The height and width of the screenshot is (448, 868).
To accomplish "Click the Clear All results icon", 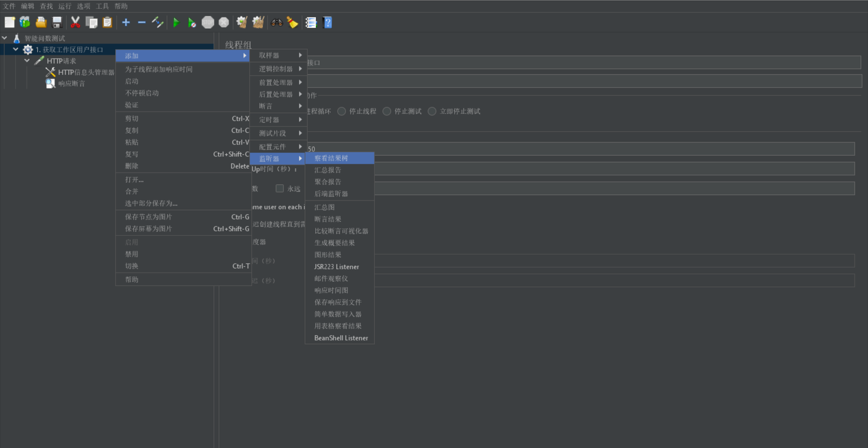I will (x=258, y=22).
